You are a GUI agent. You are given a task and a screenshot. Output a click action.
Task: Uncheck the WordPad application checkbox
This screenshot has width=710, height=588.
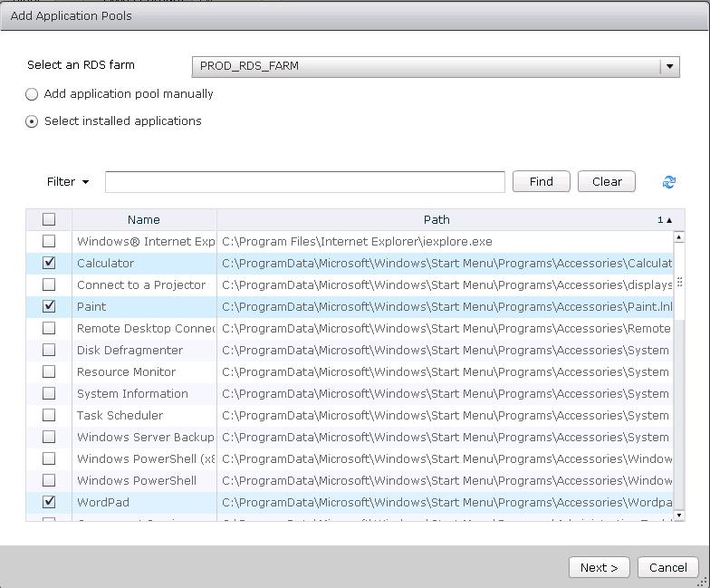click(x=49, y=501)
